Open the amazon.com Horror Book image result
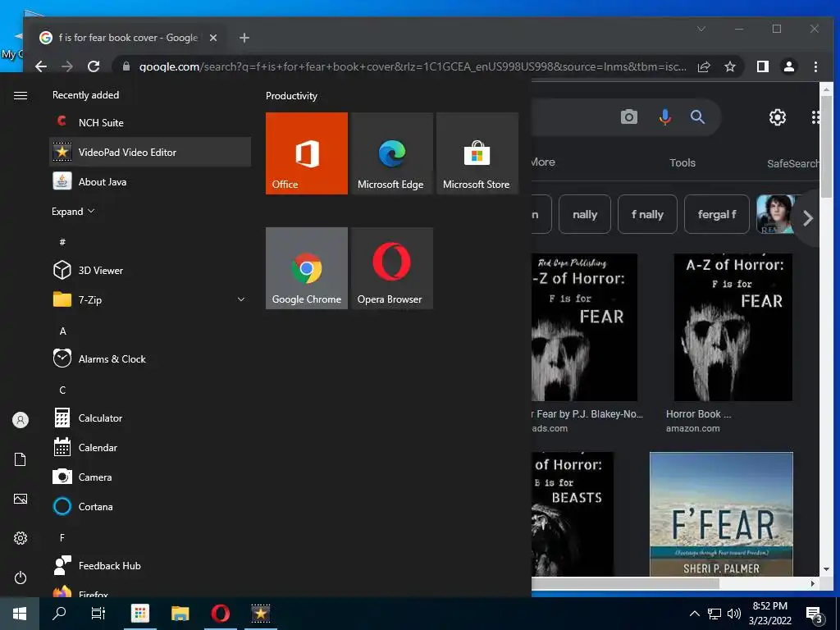The height and width of the screenshot is (630, 840). (733, 327)
